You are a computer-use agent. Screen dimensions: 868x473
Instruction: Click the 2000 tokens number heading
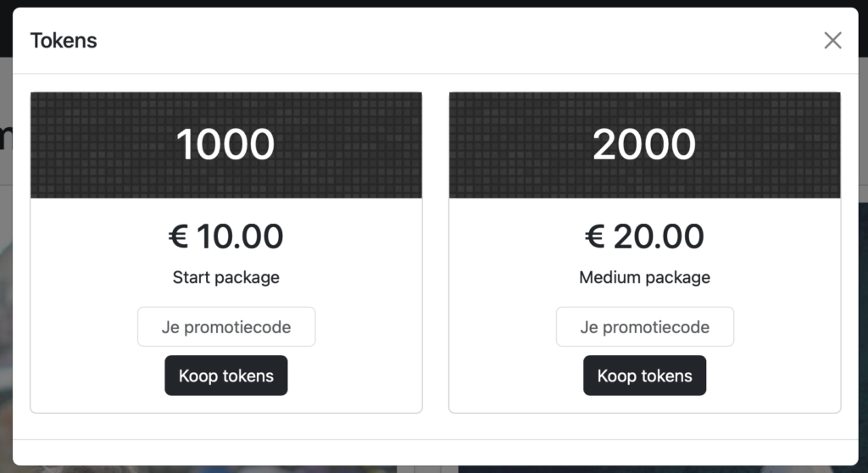pos(644,145)
